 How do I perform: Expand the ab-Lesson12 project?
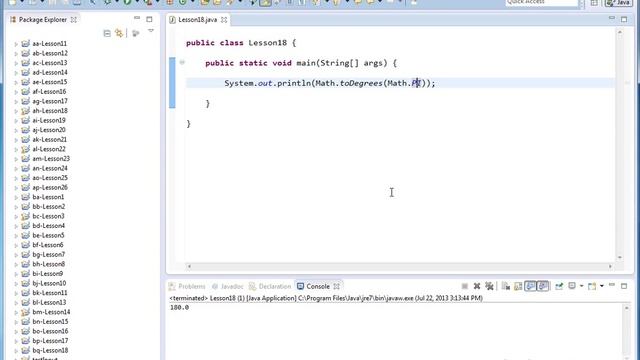(16, 53)
